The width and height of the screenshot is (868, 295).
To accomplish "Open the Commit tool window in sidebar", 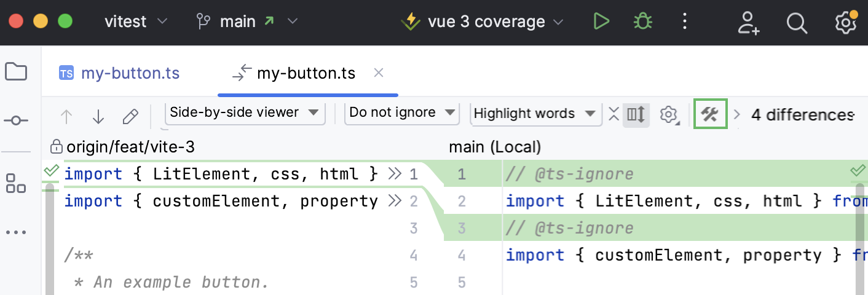I will point(16,121).
